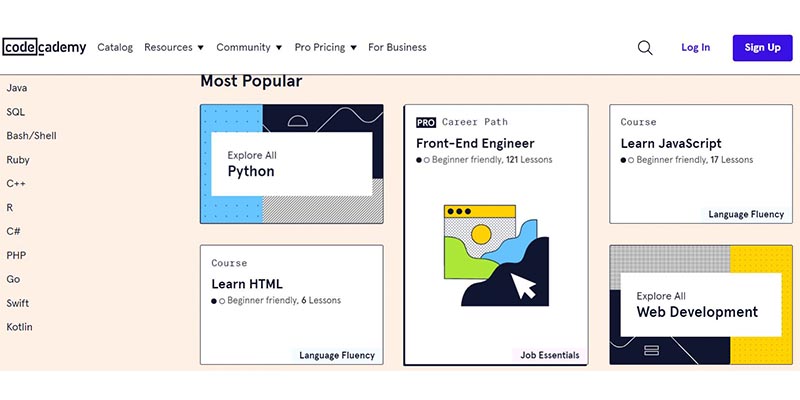Viewport: 800px width, 400px height.
Task: Click Language Fluency tag on Learn HTML
Action: (x=337, y=355)
